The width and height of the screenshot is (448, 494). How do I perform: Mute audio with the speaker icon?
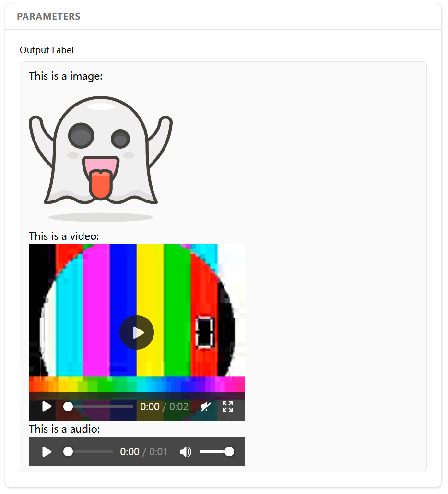(x=186, y=452)
